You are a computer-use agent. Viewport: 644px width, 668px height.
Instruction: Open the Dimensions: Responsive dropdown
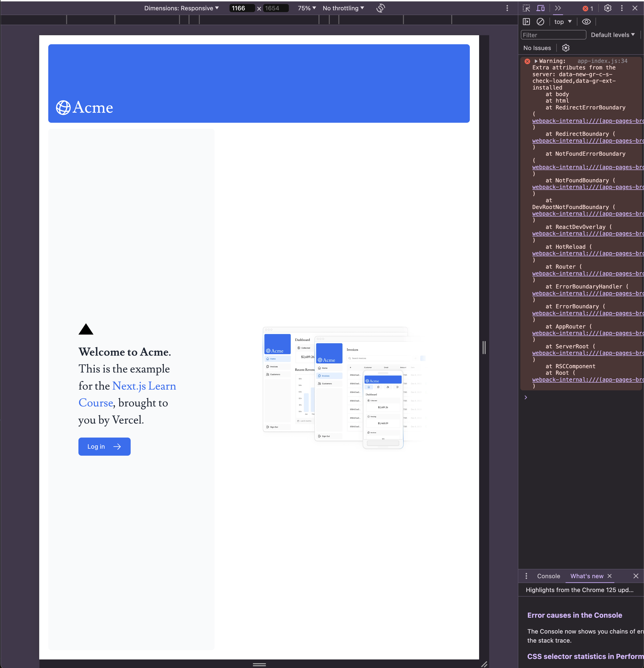(181, 8)
